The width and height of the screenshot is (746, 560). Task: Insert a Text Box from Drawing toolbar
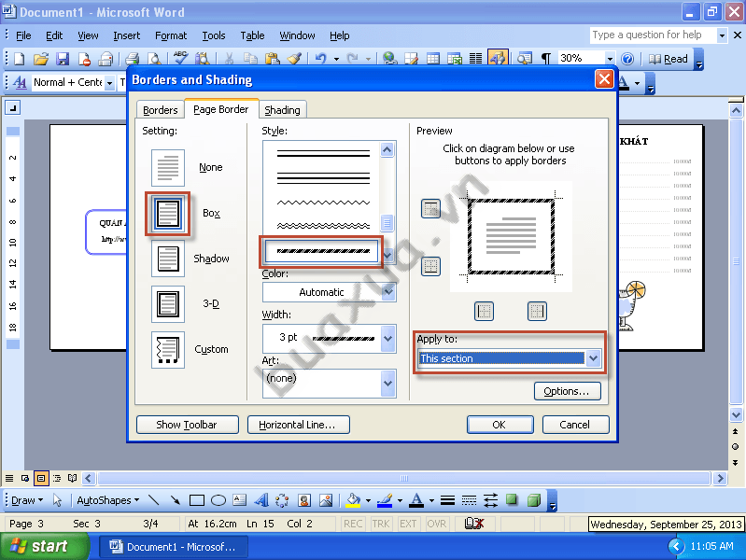239,500
